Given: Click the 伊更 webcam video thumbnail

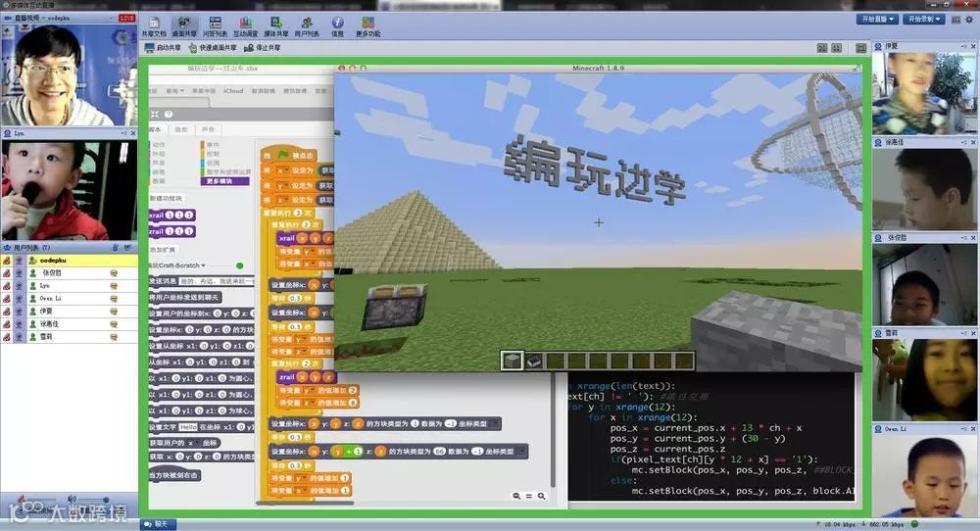Looking at the screenshot, I should (x=924, y=92).
